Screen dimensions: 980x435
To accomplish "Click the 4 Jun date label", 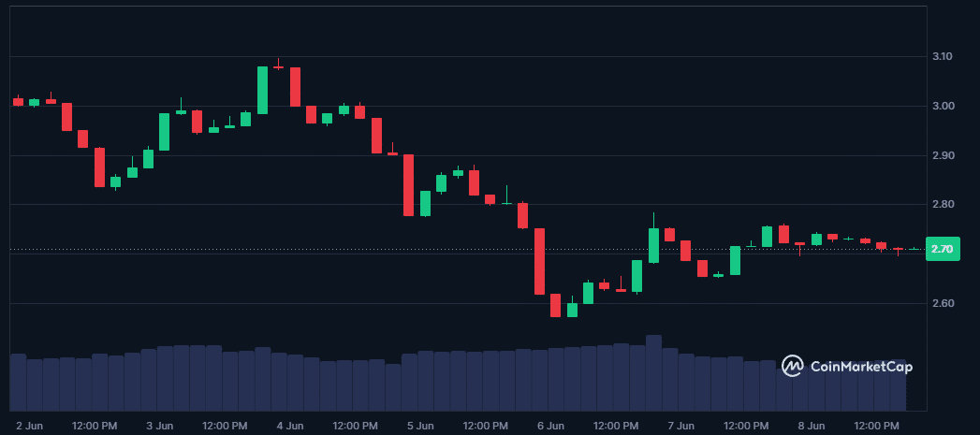I will (290, 426).
